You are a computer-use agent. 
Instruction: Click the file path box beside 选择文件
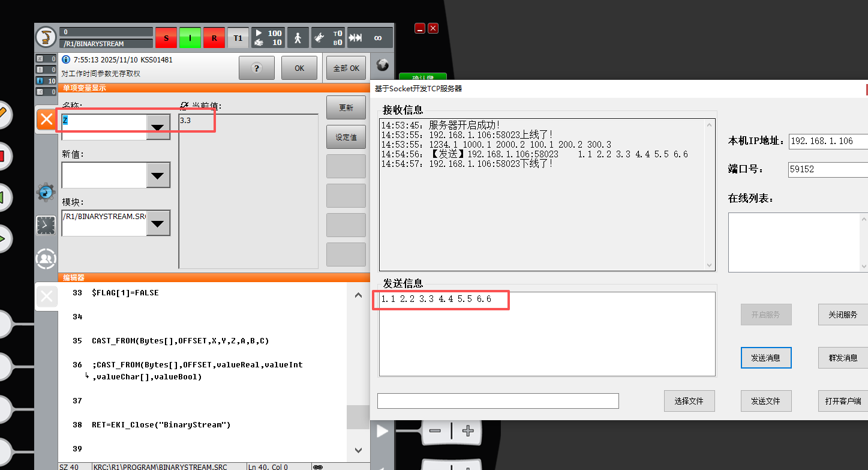click(498, 401)
